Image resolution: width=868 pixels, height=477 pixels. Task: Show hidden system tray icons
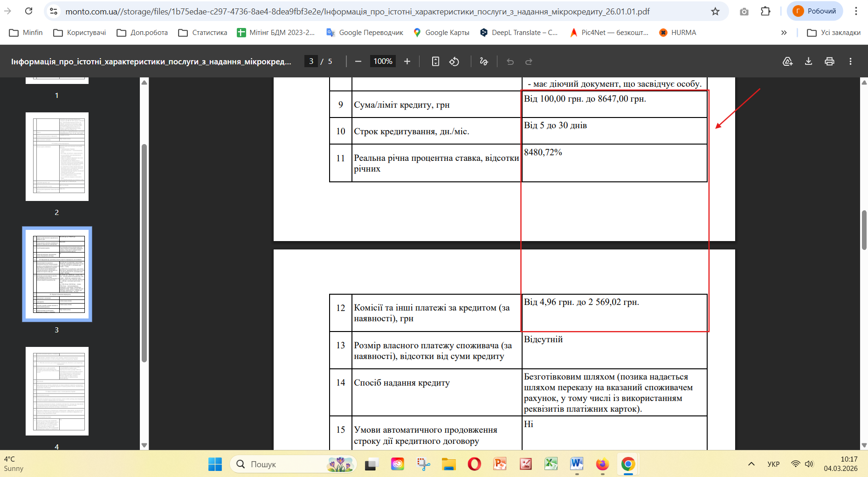pos(751,464)
